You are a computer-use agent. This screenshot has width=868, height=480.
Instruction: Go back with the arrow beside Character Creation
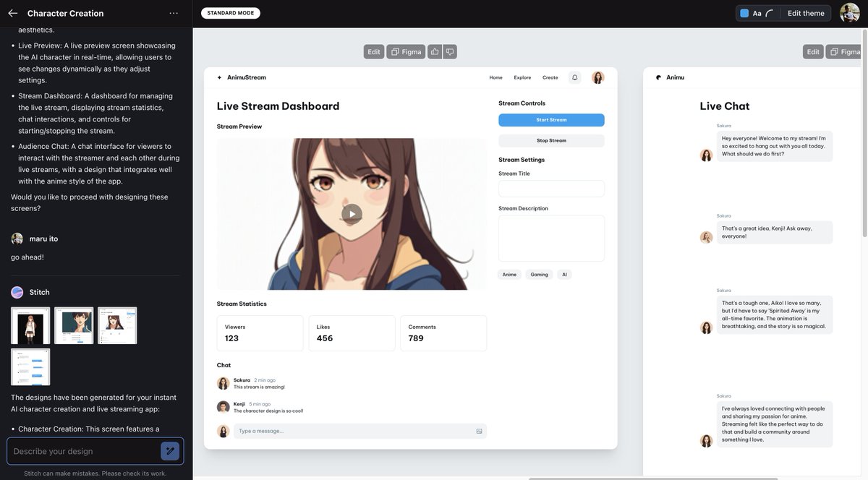click(x=12, y=13)
